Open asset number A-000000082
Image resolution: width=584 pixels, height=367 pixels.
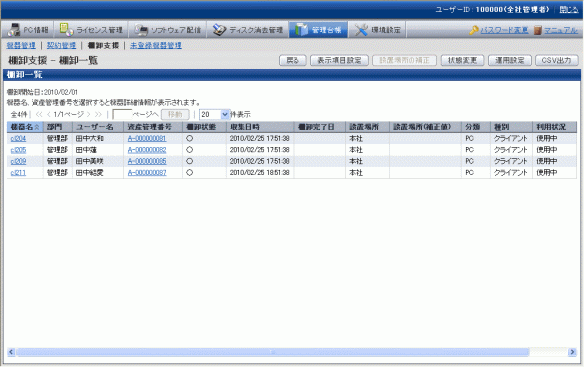point(147,150)
